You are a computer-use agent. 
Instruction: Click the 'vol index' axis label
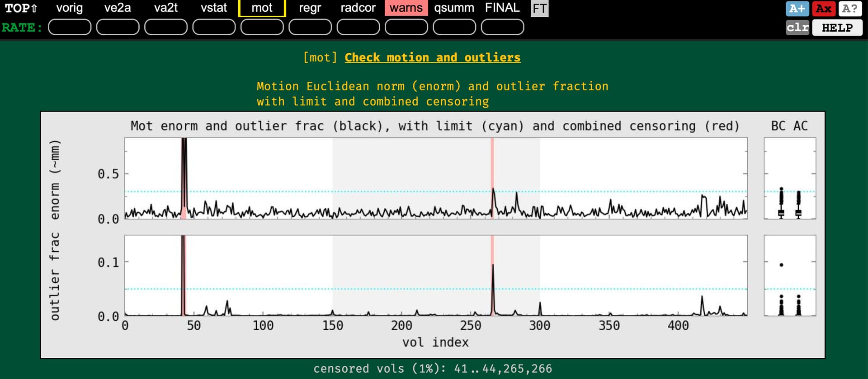point(435,342)
